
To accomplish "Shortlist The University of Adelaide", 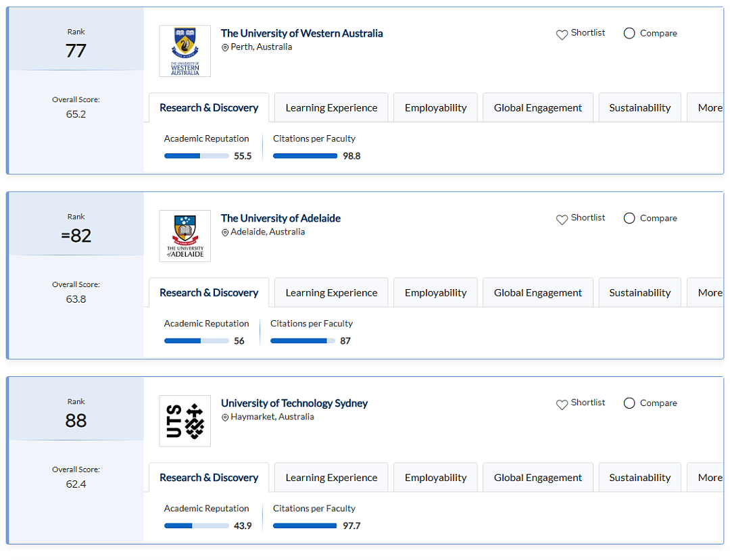I will point(581,218).
